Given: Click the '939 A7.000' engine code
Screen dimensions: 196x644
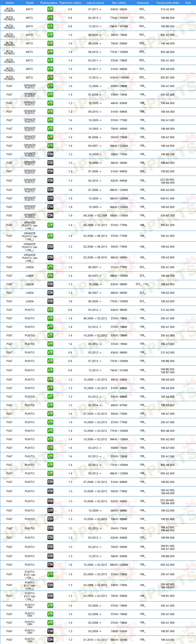Looking at the screenshot, I should coord(167,216).
